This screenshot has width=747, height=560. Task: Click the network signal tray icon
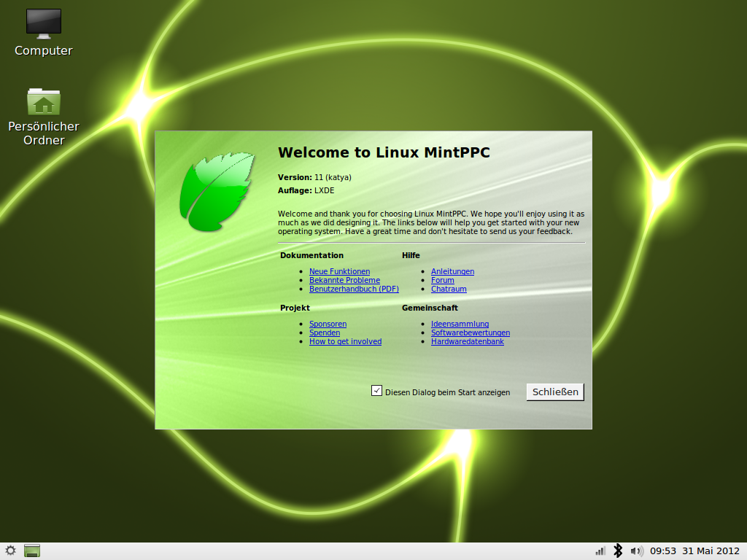tap(600, 551)
